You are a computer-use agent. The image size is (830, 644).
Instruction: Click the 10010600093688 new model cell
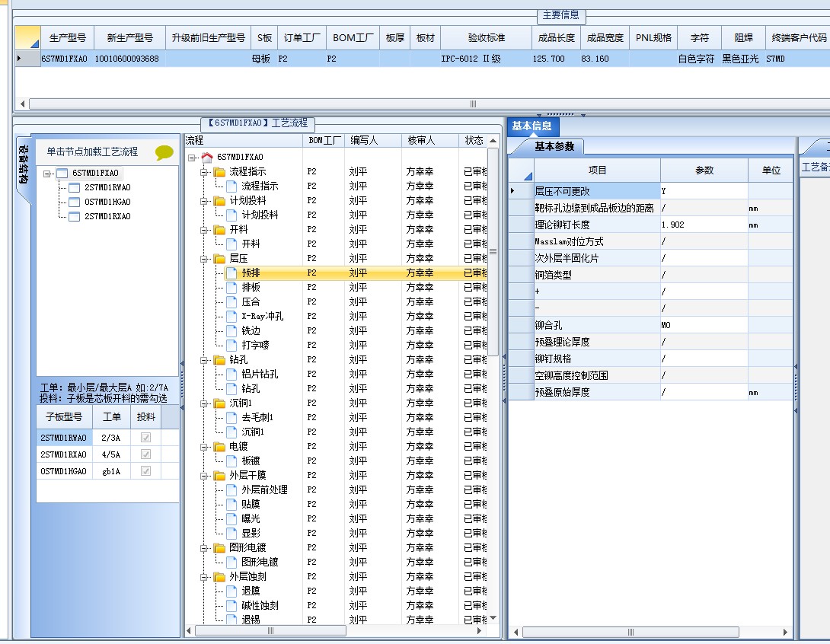[x=129, y=59]
